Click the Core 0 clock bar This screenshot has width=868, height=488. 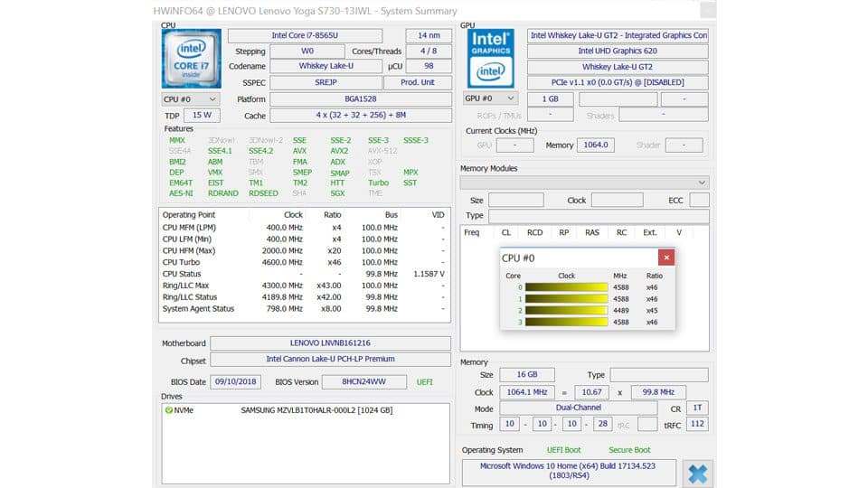(566, 287)
